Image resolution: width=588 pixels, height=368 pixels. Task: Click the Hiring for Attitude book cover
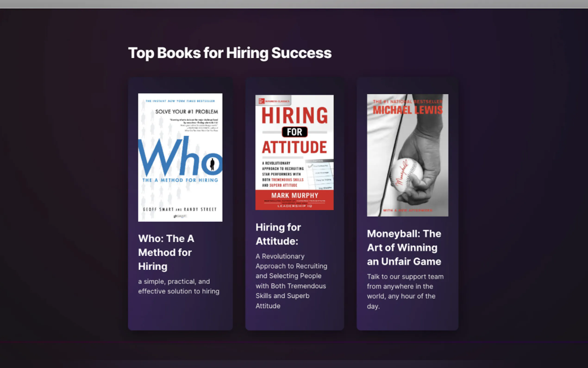294,152
